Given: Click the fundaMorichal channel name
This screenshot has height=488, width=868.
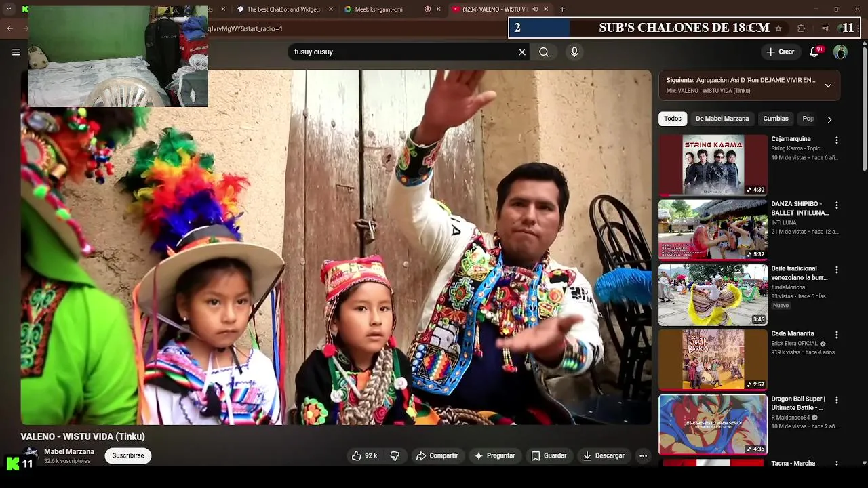Looking at the screenshot, I should pos(789,287).
